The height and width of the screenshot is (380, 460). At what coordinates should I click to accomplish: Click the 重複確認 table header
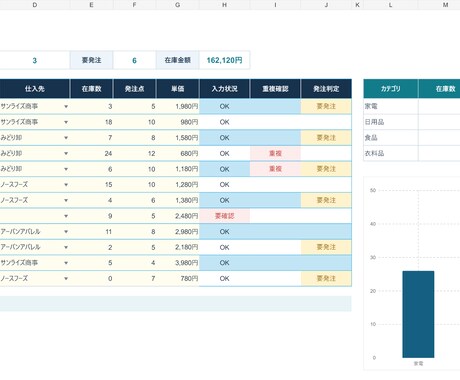click(275, 89)
